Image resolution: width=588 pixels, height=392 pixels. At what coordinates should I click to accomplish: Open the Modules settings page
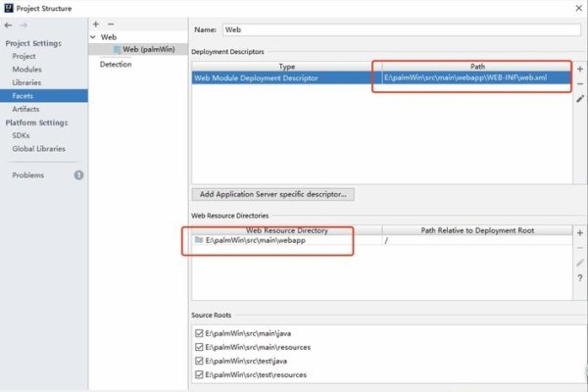pyautogui.click(x=26, y=70)
